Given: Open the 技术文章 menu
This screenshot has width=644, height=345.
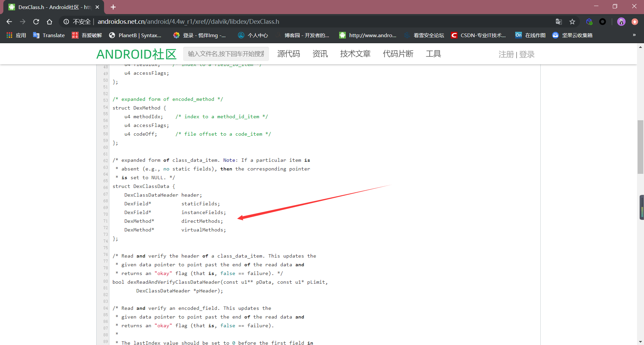Looking at the screenshot, I should click(x=355, y=54).
